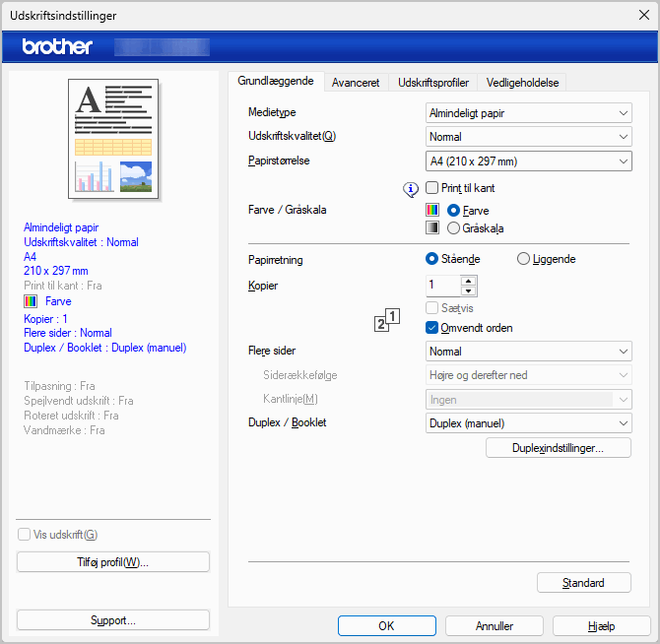Click summary text 'Spejlvendt udskrift : Fra'

point(78,401)
